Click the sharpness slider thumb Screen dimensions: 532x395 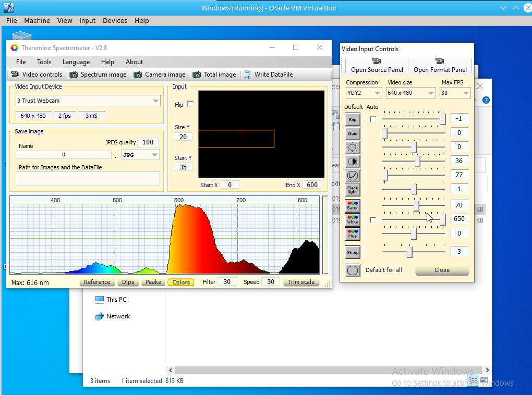[410, 252]
